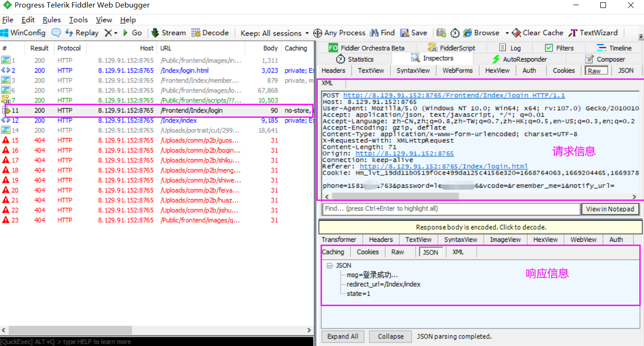Click the Expand All button
Screen dimensions: 644x346
pyautogui.click(x=343, y=336)
